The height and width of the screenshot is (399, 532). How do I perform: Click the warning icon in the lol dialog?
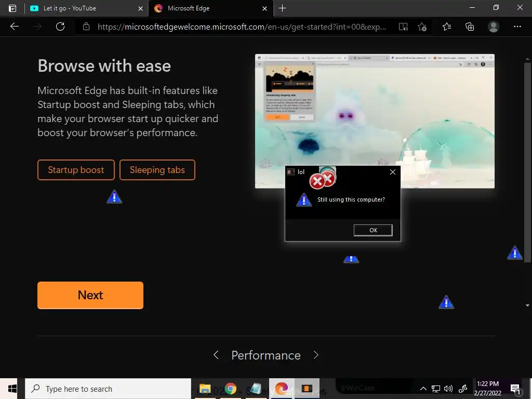click(x=303, y=200)
